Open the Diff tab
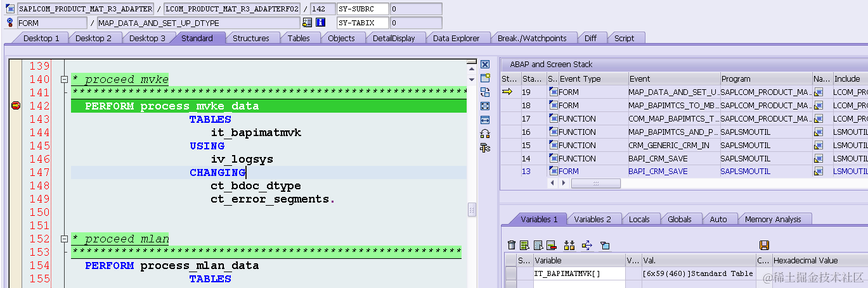Image resolution: width=868 pixels, height=288 pixels. click(590, 38)
